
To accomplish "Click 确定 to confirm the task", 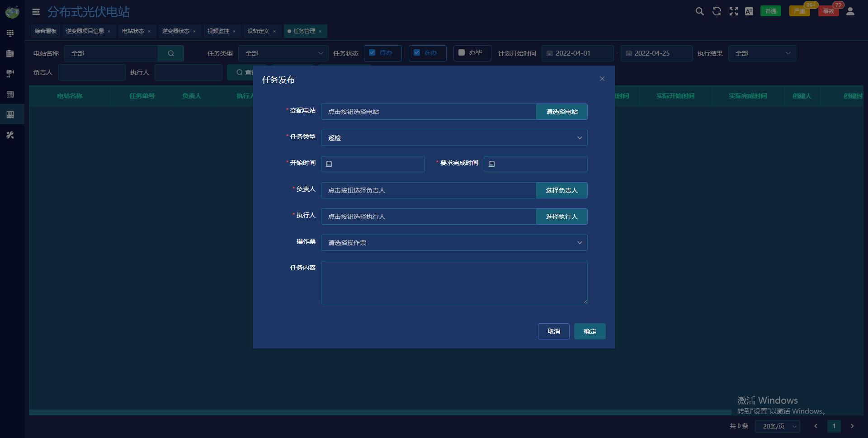I will pos(590,331).
